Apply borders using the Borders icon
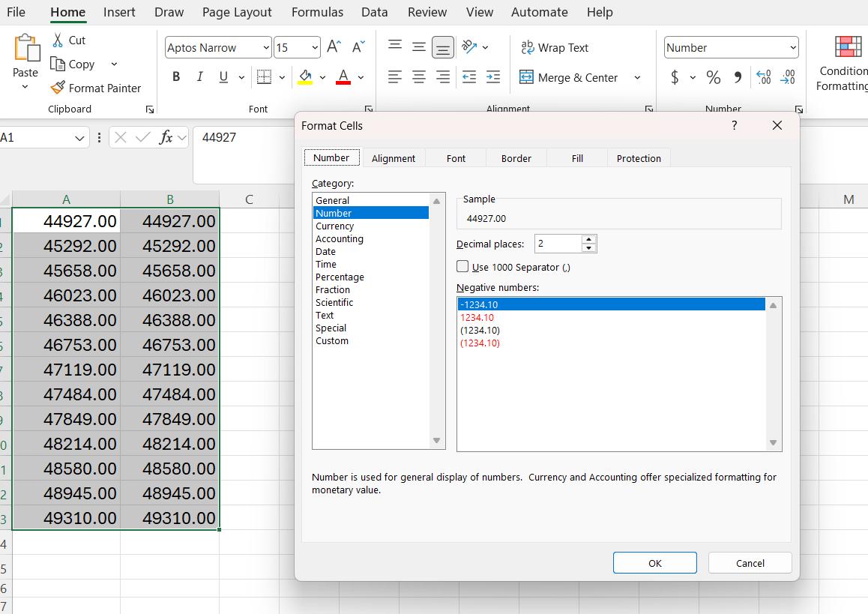This screenshot has height=614, width=868. pyautogui.click(x=264, y=77)
